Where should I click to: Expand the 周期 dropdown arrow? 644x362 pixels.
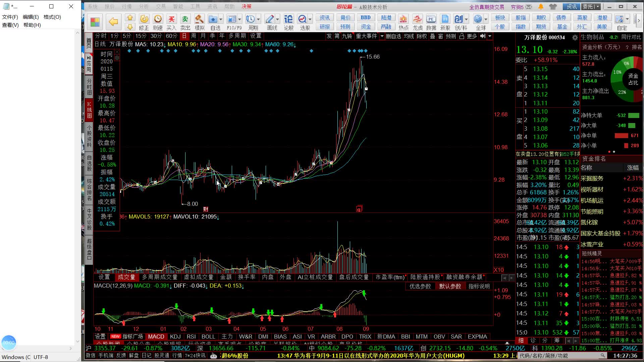[x=258, y=19]
